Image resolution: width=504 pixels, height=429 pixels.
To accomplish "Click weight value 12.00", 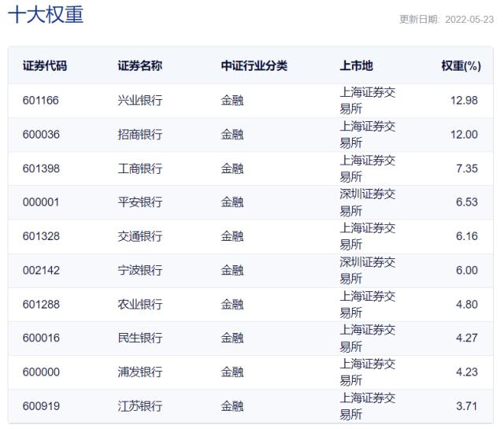I will click(464, 135).
